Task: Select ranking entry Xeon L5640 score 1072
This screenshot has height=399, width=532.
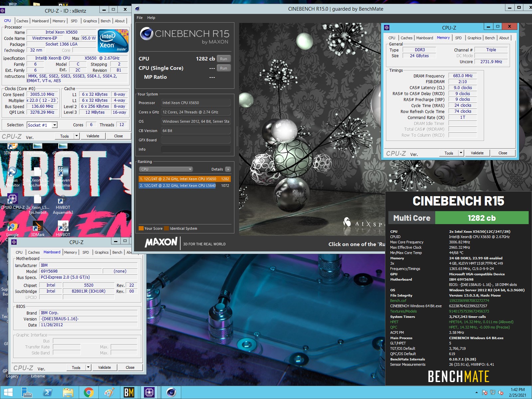Action: point(185,186)
